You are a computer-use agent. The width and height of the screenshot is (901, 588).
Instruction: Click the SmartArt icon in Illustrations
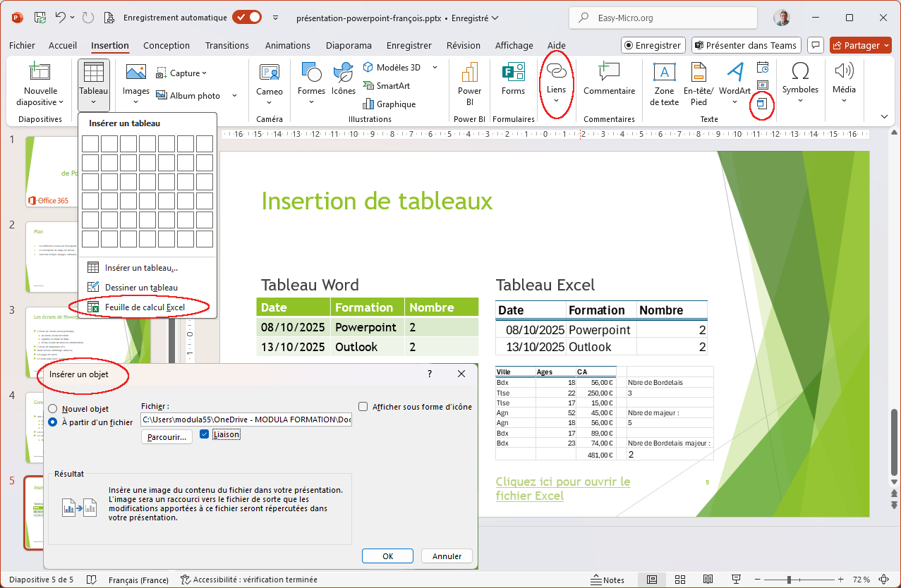368,86
